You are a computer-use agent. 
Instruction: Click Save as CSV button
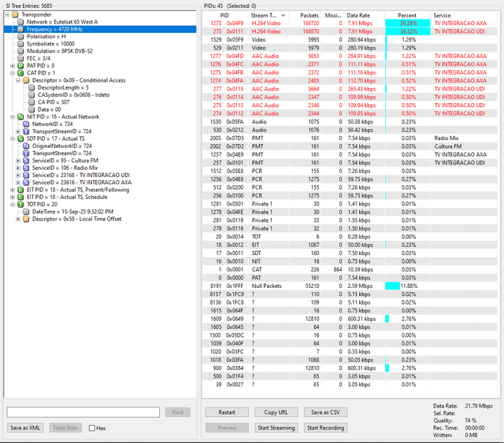(325, 412)
